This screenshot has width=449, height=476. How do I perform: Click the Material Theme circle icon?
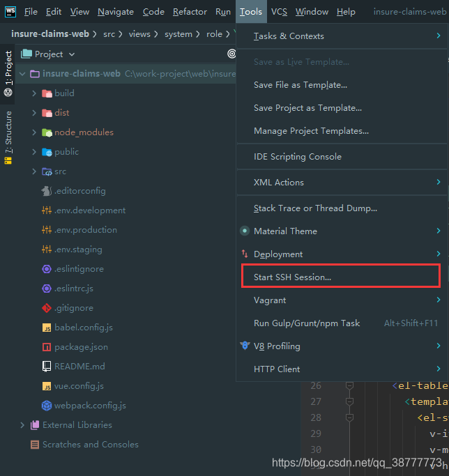tap(245, 231)
